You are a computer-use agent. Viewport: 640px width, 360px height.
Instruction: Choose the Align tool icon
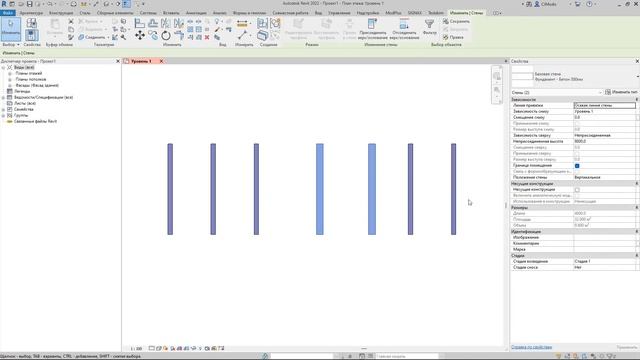click(x=140, y=23)
